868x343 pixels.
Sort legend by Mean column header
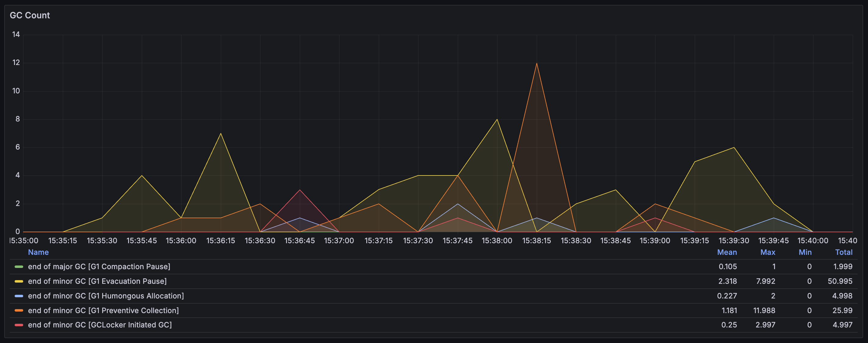click(726, 252)
